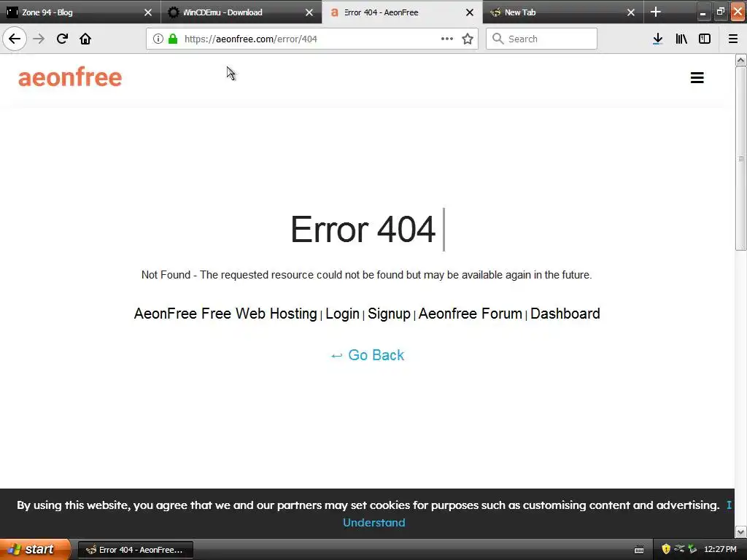Click the aeonfree logo
This screenshot has height=560, width=747.
70,77
